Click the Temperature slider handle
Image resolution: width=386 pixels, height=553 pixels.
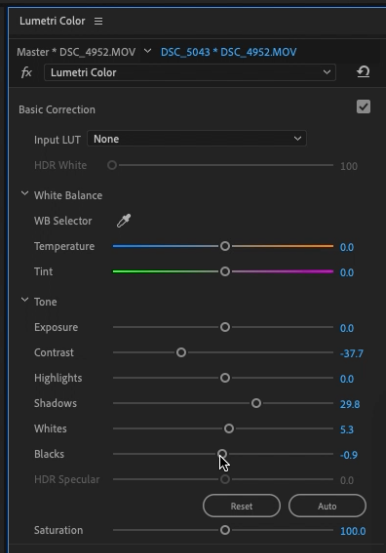pyautogui.click(x=225, y=246)
